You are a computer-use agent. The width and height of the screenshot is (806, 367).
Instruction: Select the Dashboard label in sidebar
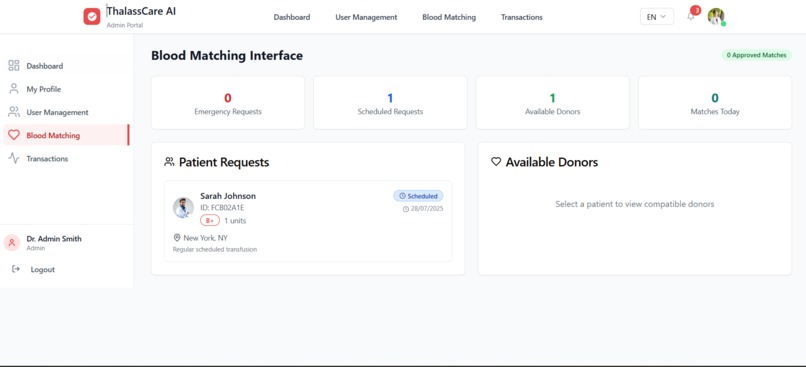click(x=45, y=66)
